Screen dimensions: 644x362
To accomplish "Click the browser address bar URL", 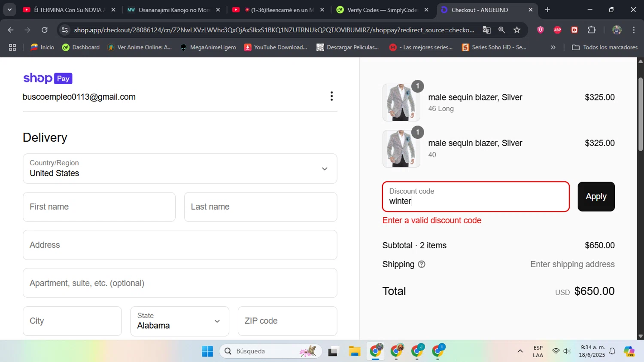I will pyautogui.click(x=274, y=30).
